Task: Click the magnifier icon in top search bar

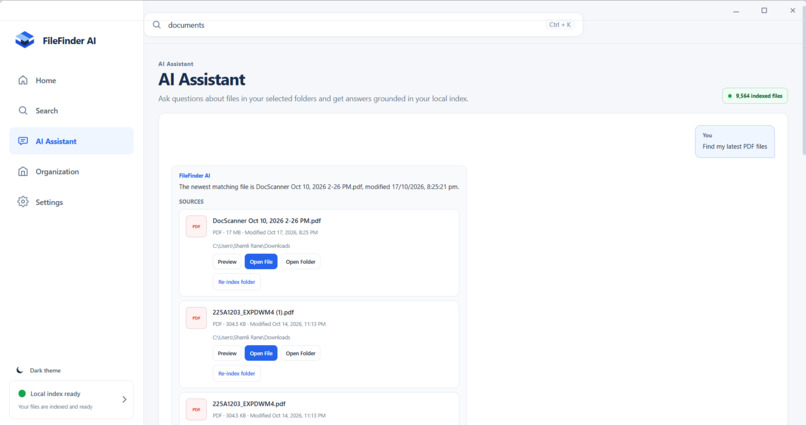Action: [x=157, y=25]
